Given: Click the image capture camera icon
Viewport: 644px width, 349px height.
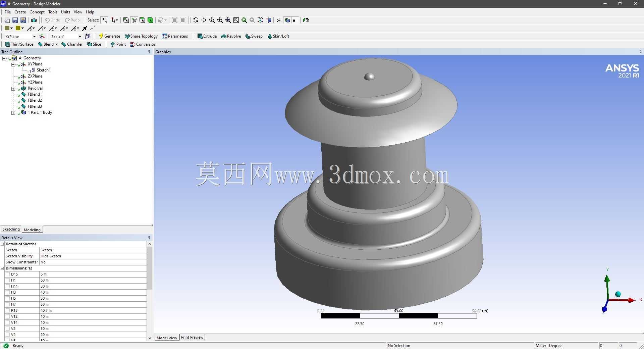Looking at the screenshot, I should click(x=34, y=20).
